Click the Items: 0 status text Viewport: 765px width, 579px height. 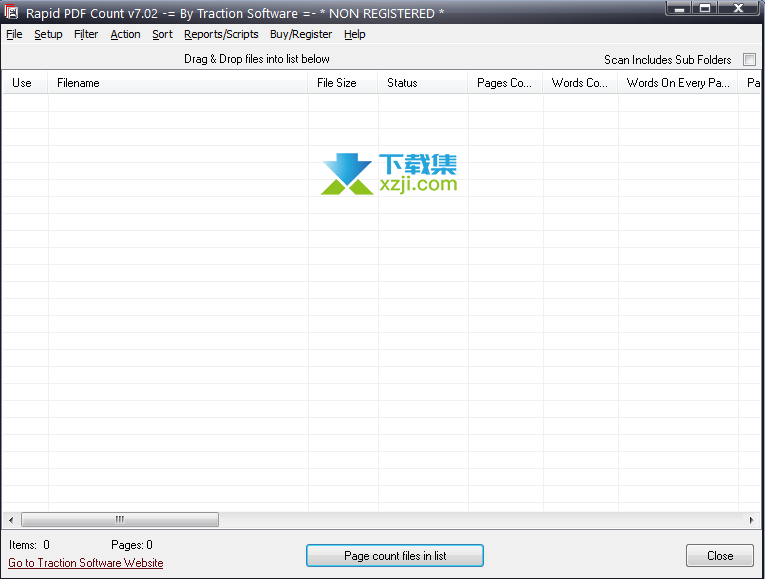point(29,545)
